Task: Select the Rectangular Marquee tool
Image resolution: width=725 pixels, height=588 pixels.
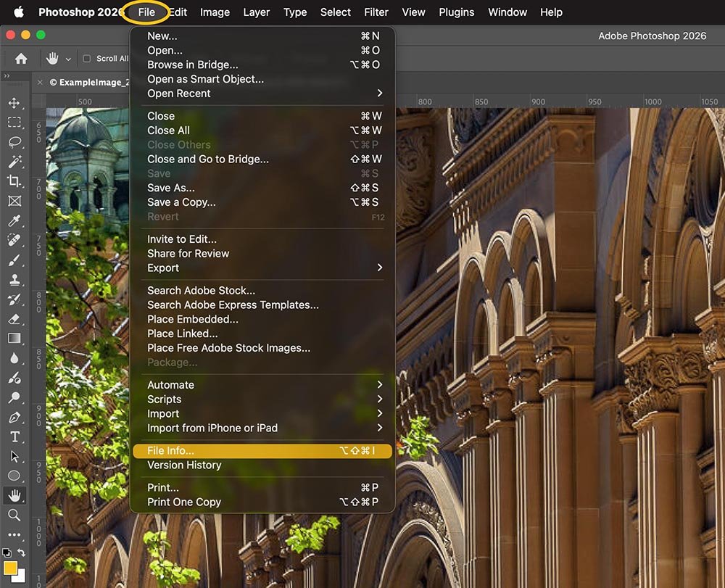Action: click(x=14, y=122)
